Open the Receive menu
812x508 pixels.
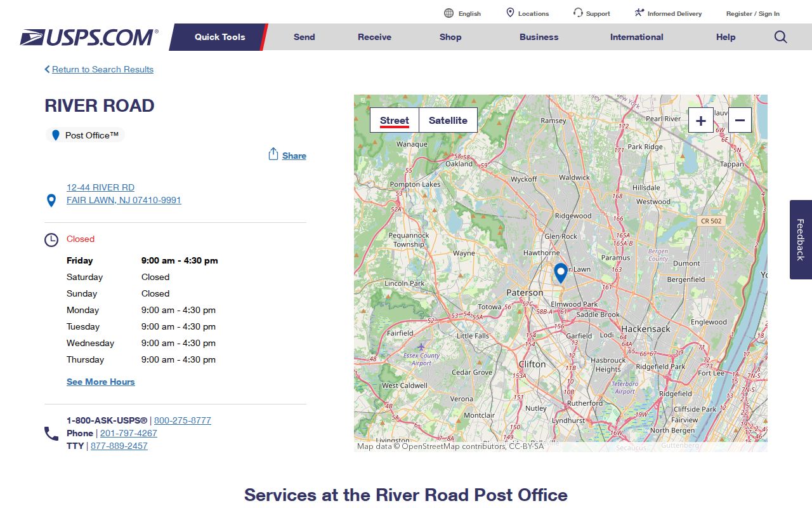374,37
